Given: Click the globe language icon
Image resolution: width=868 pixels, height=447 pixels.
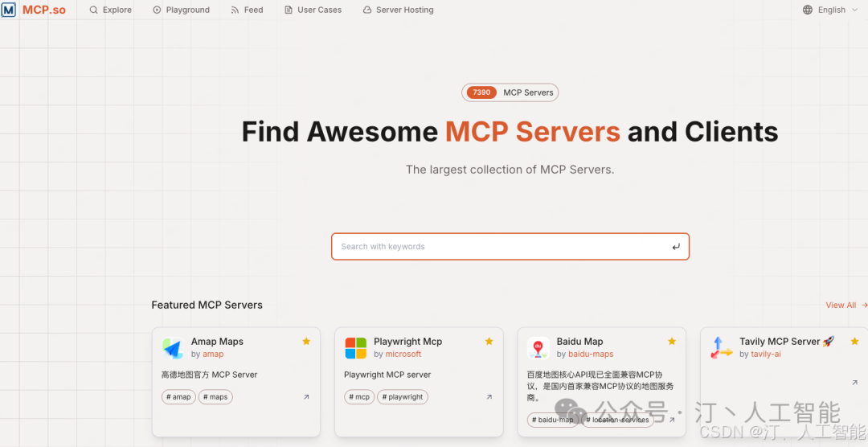Looking at the screenshot, I should [808, 10].
